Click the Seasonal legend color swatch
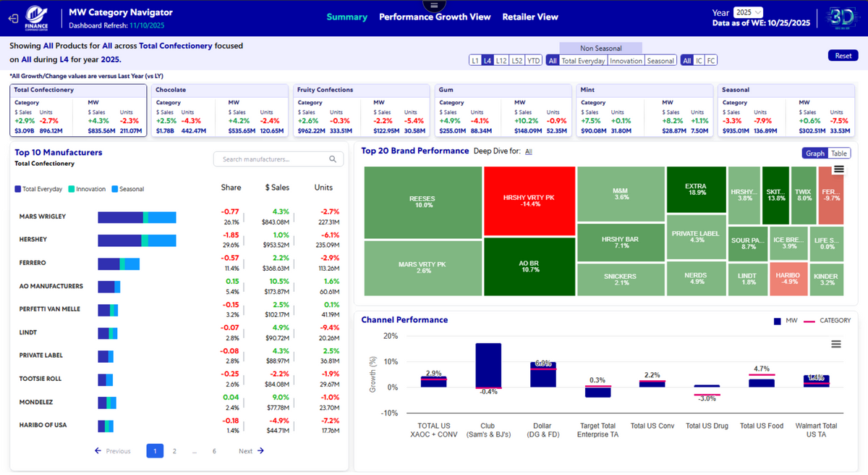 click(115, 189)
